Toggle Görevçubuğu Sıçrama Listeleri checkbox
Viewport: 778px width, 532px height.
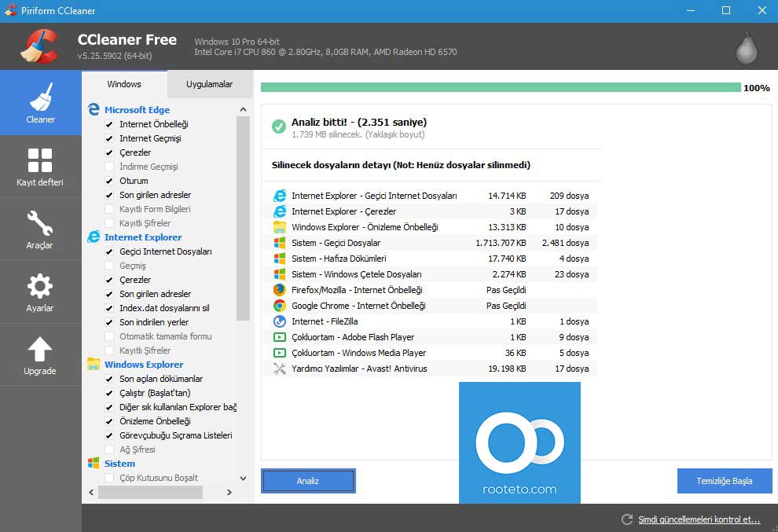coord(109,435)
